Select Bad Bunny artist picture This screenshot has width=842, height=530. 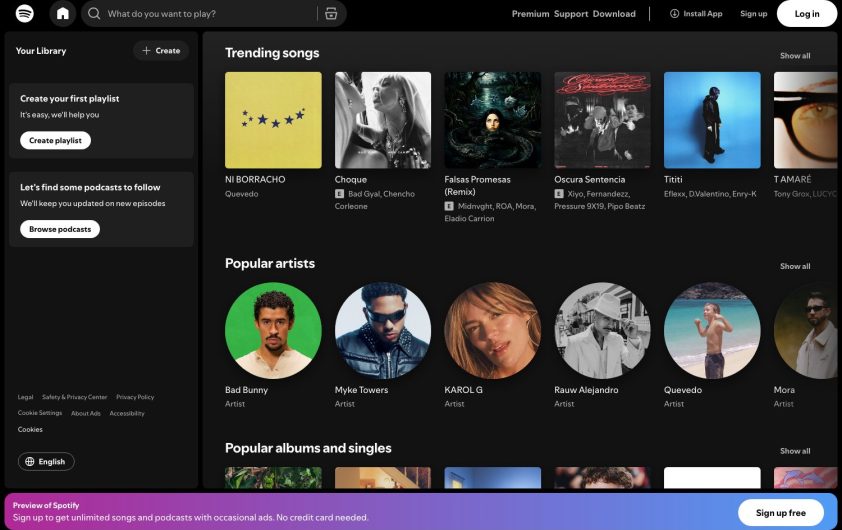click(273, 330)
